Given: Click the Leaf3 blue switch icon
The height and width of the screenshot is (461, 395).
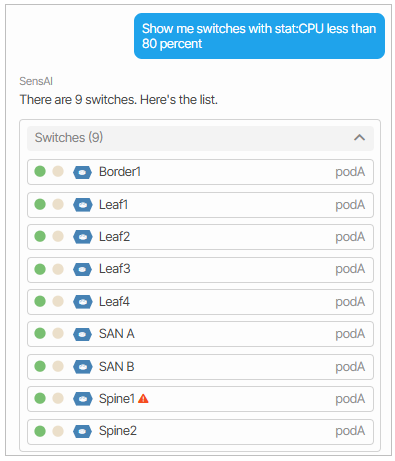Looking at the screenshot, I should pyautogui.click(x=82, y=269).
